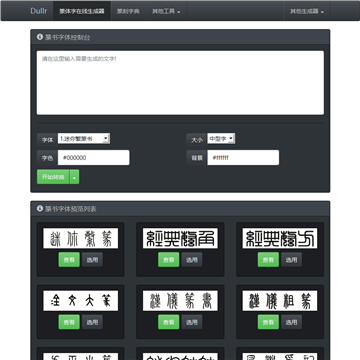The width and height of the screenshot is (360, 360).
Task: Click 查看 under the 汉仪粗篆 preview
Action: [268, 322]
